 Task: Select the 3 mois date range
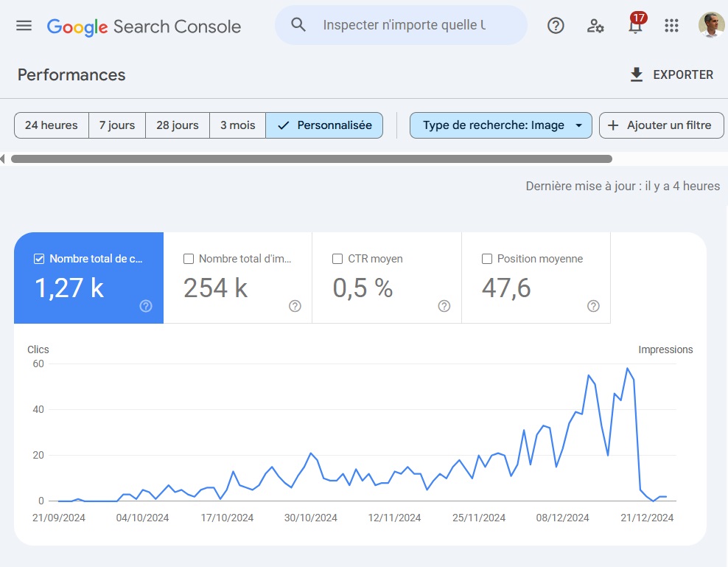238,125
